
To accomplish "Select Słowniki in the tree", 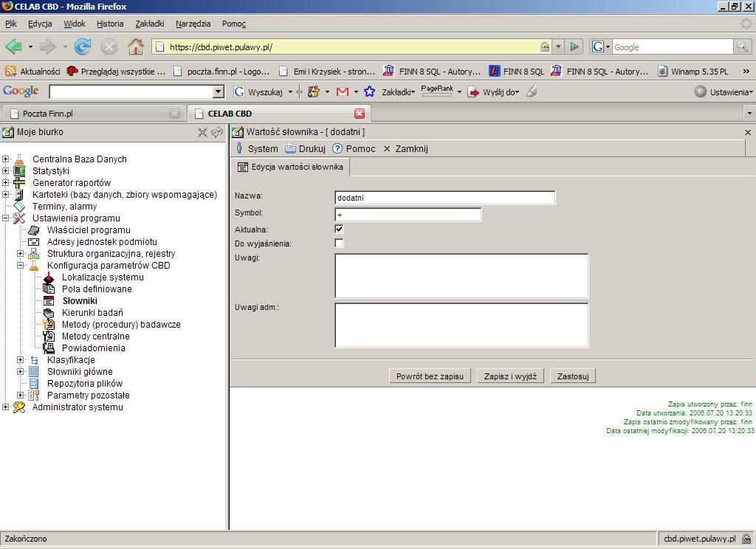I will point(80,301).
